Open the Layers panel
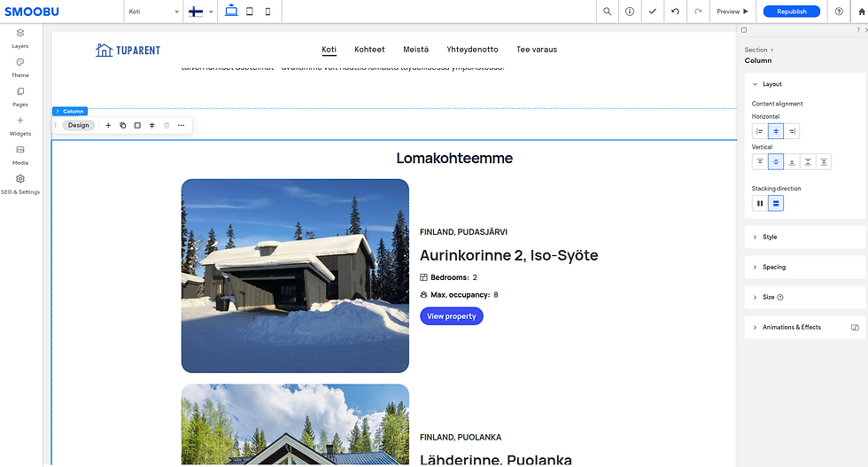 19,38
